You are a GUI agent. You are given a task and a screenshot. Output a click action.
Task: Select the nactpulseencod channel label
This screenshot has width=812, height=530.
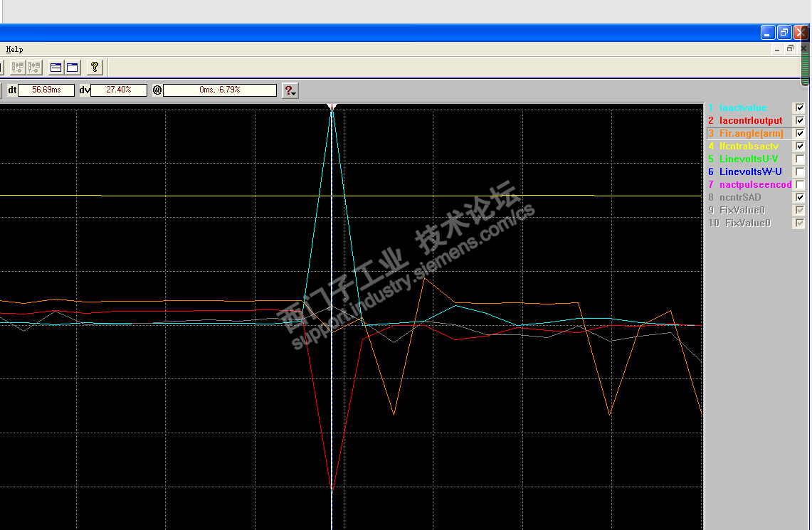click(756, 184)
